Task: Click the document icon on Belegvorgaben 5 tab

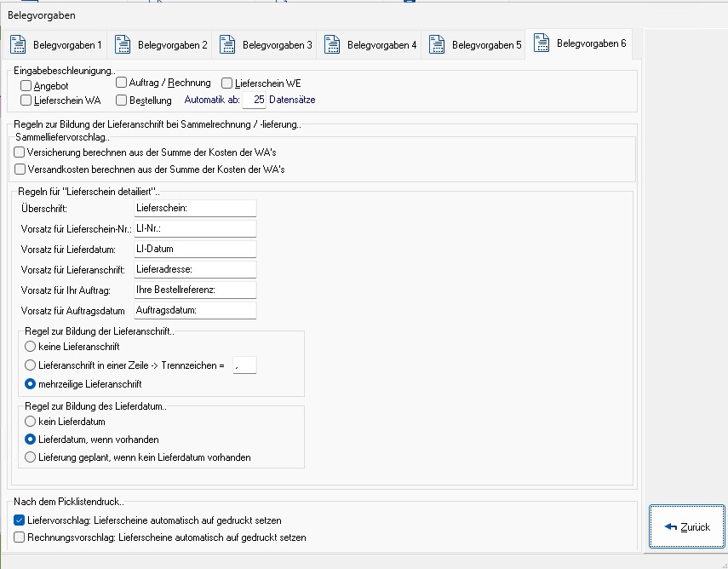Action: point(437,44)
